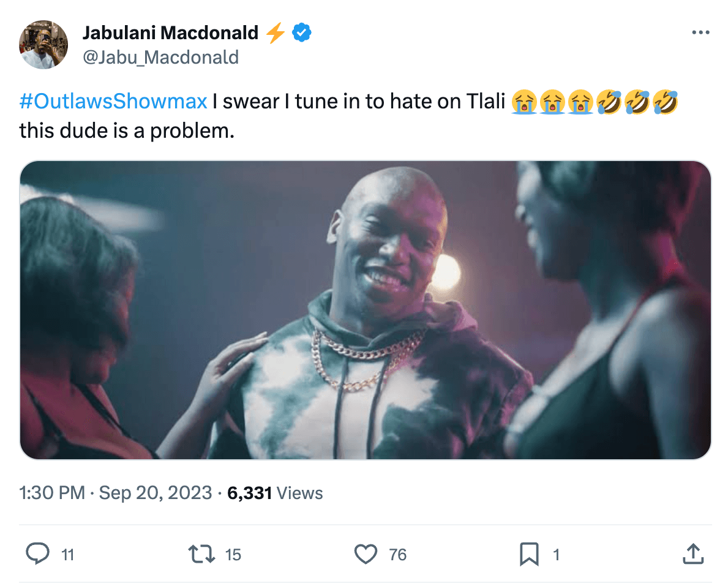
Task: Click the bookmark count 1
Action: click(x=556, y=554)
